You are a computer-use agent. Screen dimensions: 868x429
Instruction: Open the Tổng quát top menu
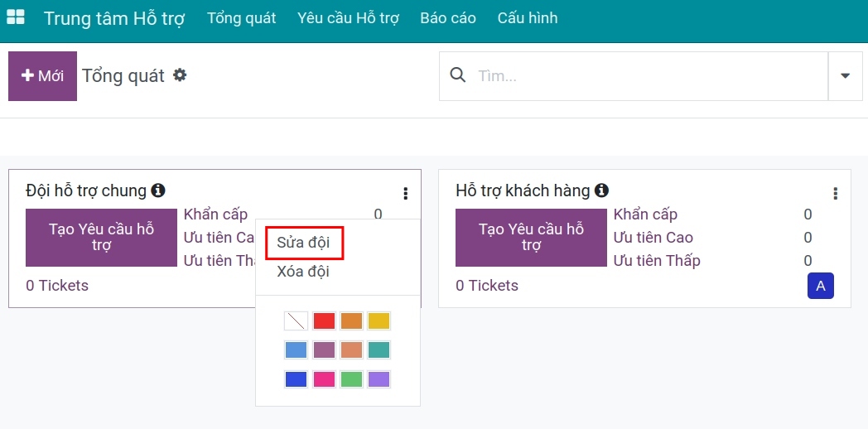point(241,17)
